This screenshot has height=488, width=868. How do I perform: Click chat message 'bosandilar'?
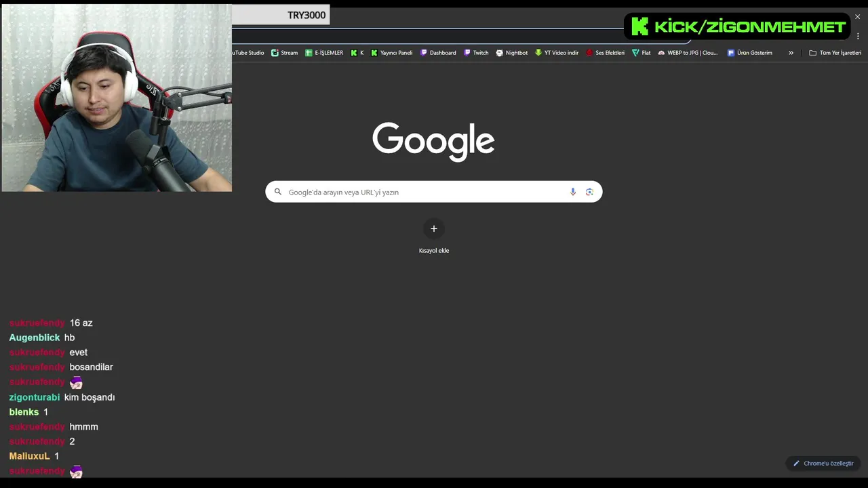click(91, 367)
